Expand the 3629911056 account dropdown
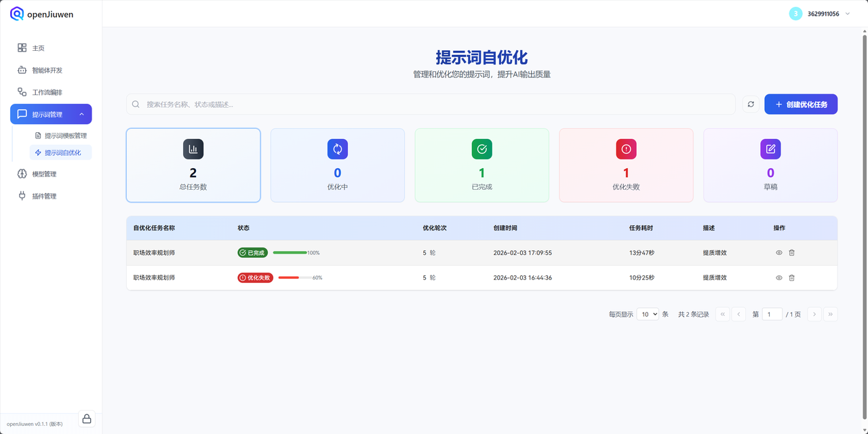 pyautogui.click(x=820, y=14)
